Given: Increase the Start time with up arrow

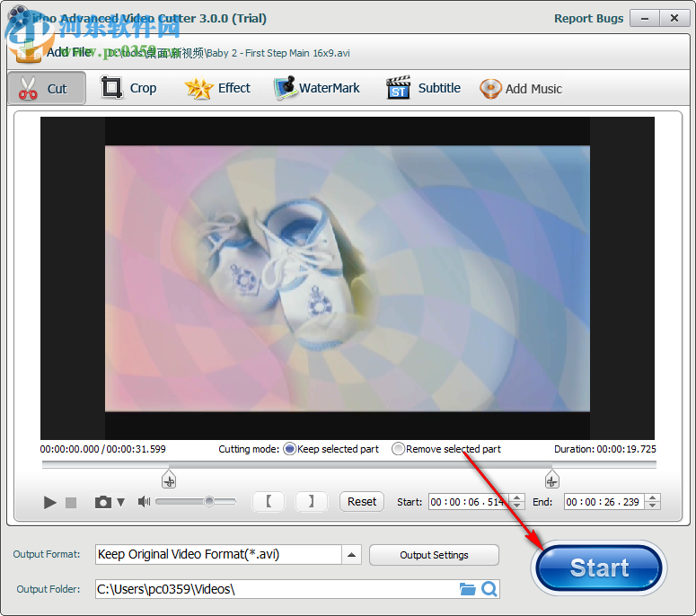Looking at the screenshot, I should 517,497.
